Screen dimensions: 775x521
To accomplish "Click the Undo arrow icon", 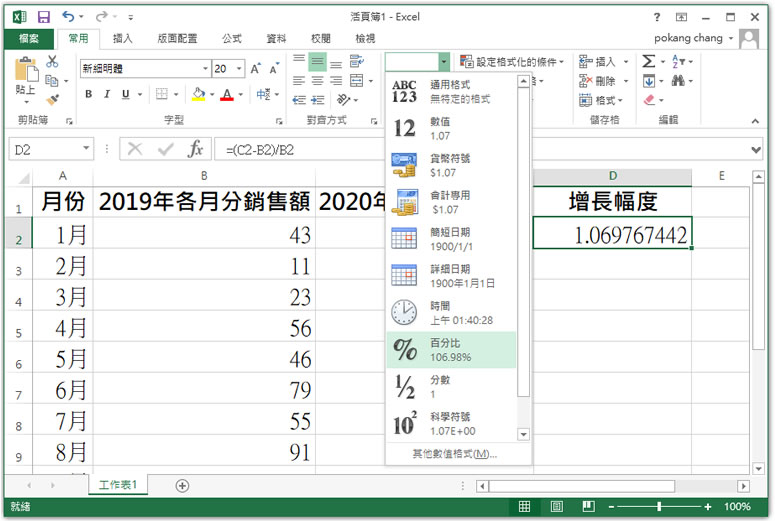I will pyautogui.click(x=68, y=17).
